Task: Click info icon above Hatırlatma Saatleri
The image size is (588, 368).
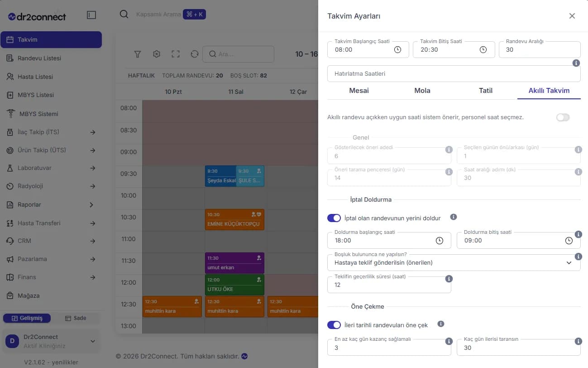Action: click(576, 63)
